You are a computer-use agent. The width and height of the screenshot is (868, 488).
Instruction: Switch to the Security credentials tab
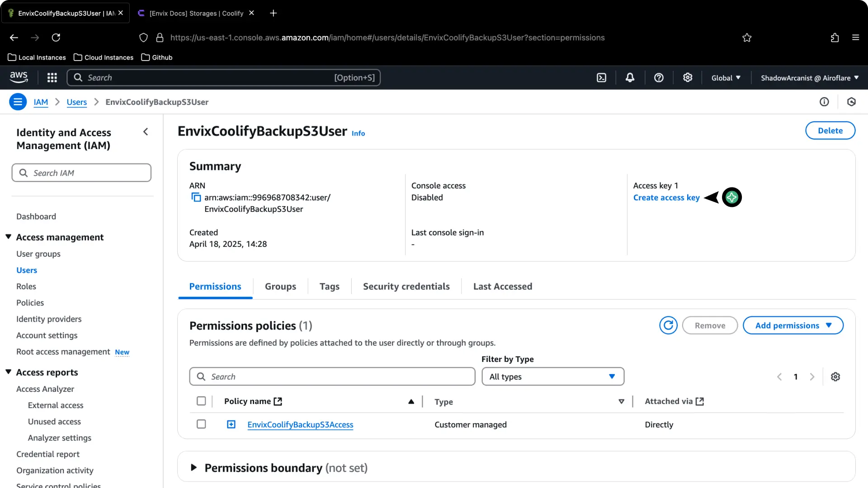[x=406, y=286]
